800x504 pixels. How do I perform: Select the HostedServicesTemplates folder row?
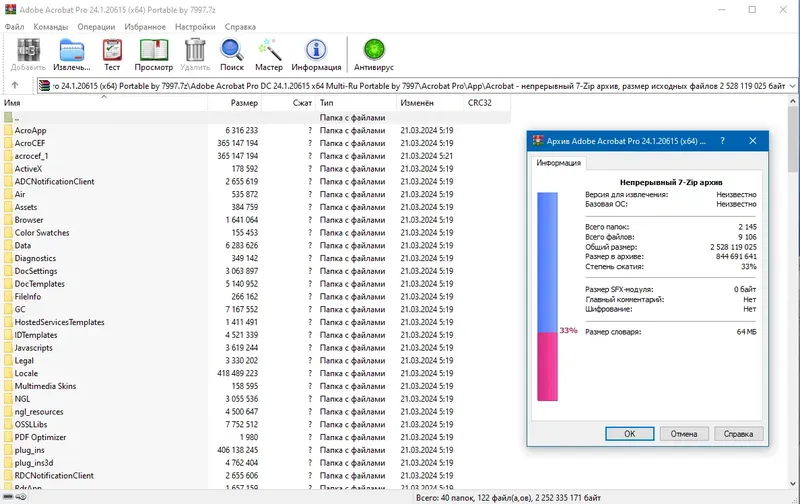(x=256, y=322)
